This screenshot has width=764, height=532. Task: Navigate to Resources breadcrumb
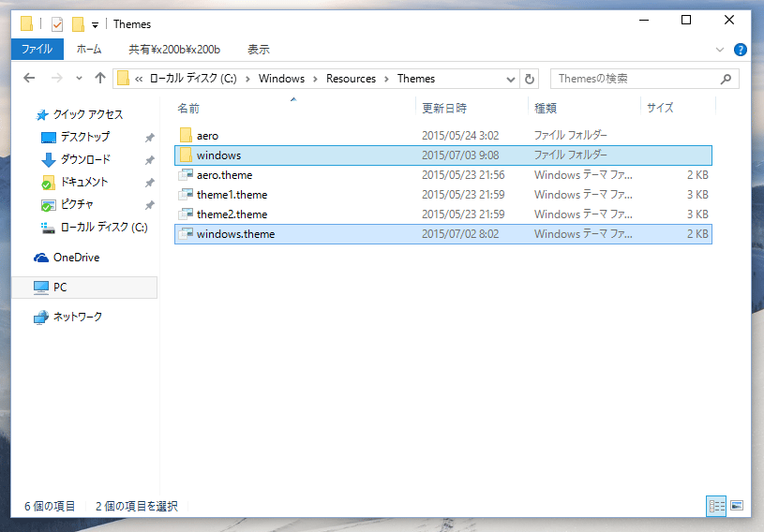pyautogui.click(x=351, y=79)
